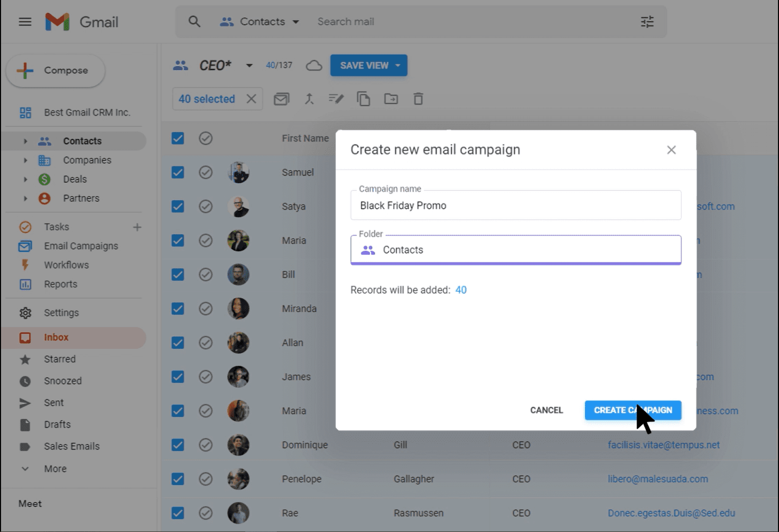Uncheck Allan's row checkbox
Screen dimensions: 779x532
(178, 343)
